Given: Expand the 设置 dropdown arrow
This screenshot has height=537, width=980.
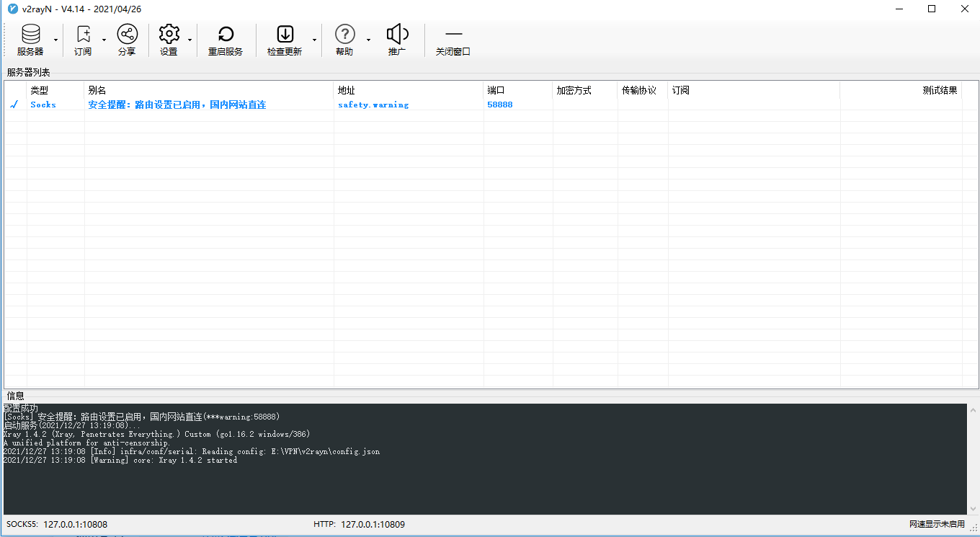Looking at the screenshot, I should [190, 40].
